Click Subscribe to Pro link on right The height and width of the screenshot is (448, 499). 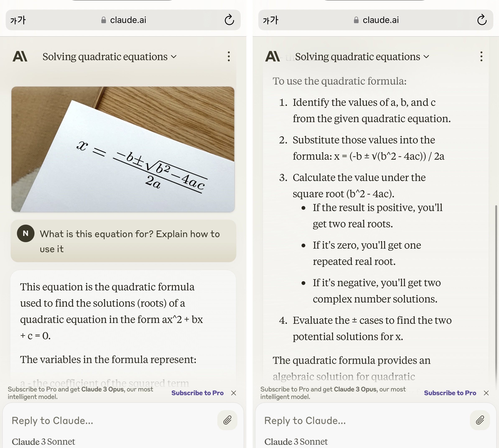[450, 393]
